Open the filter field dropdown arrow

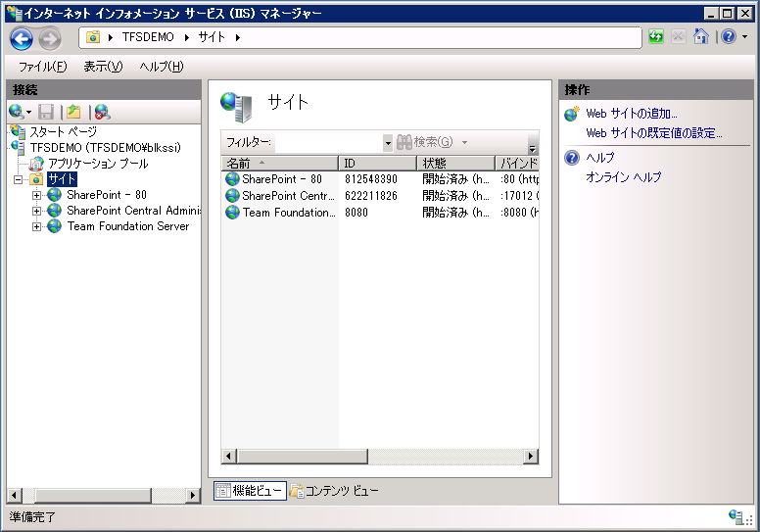[388, 143]
